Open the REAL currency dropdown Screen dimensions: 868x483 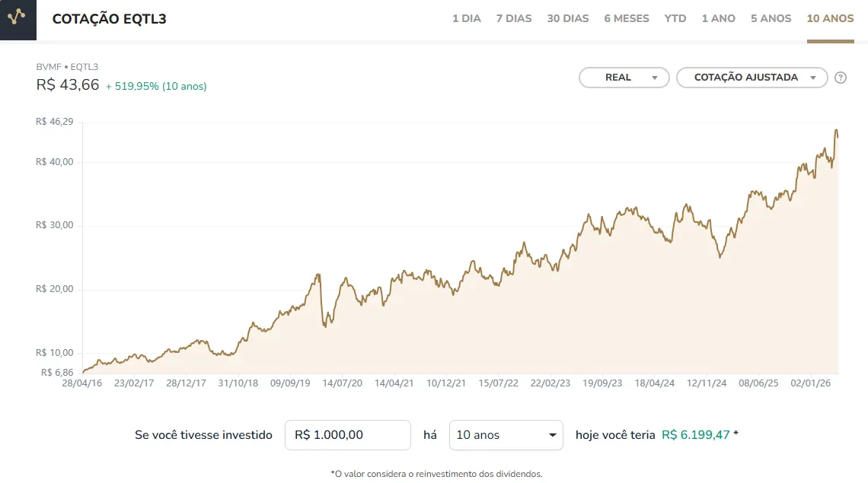coord(624,78)
